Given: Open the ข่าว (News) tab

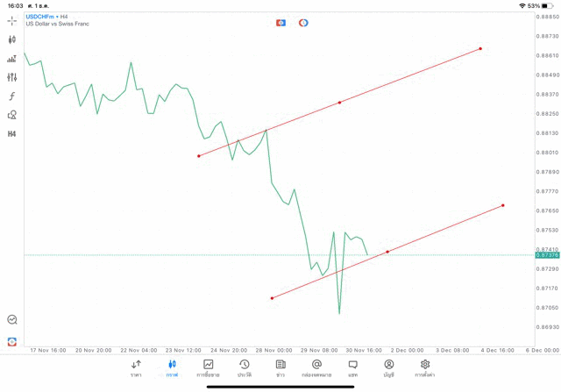Looking at the screenshot, I should pos(280,368).
